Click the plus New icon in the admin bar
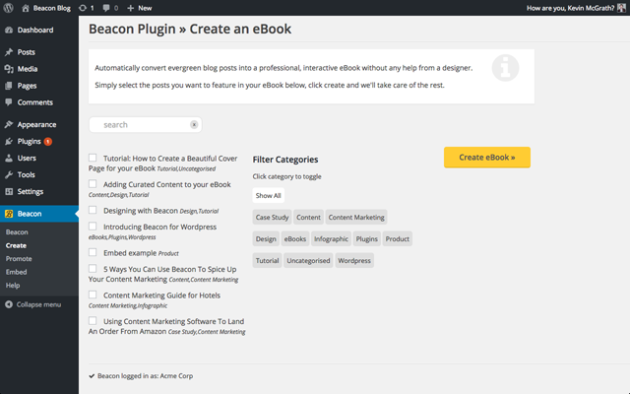This screenshot has width=630, height=394. coord(130,8)
